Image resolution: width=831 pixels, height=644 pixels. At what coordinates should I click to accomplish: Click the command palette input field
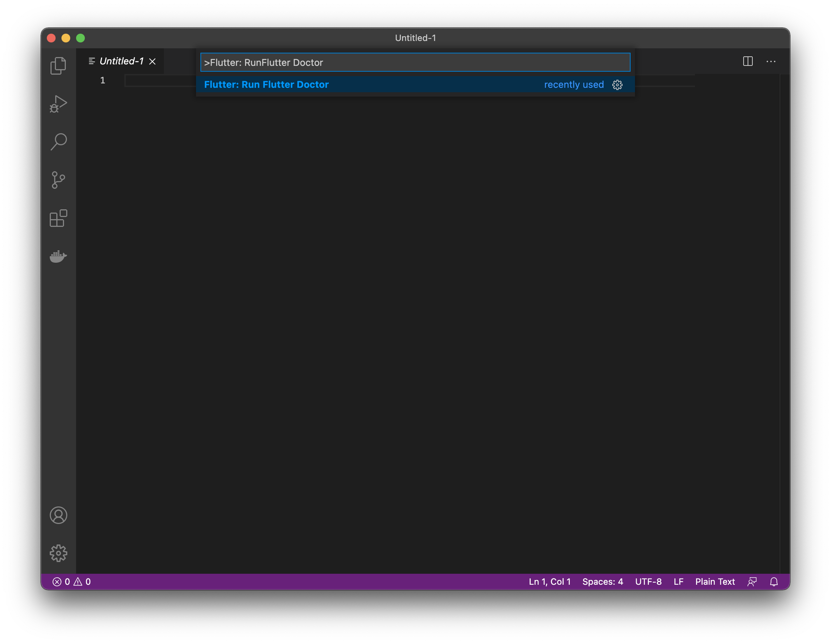pos(415,63)
